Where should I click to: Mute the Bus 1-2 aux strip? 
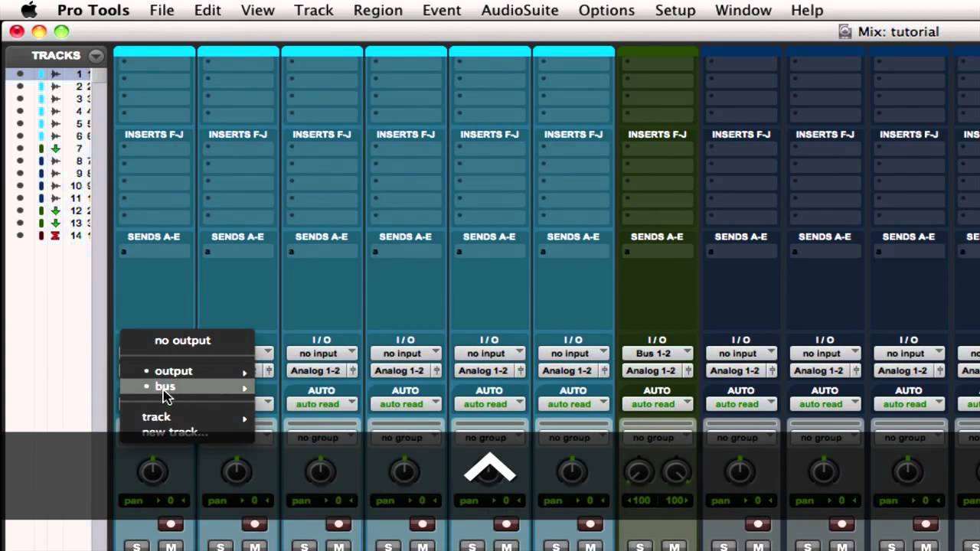click(x=675, y=546)
